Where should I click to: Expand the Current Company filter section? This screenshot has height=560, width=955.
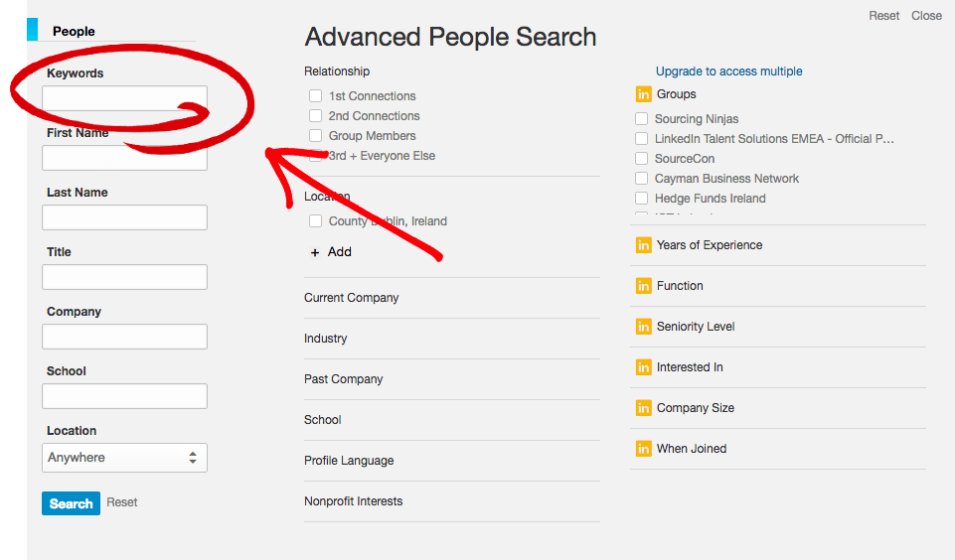352,298
